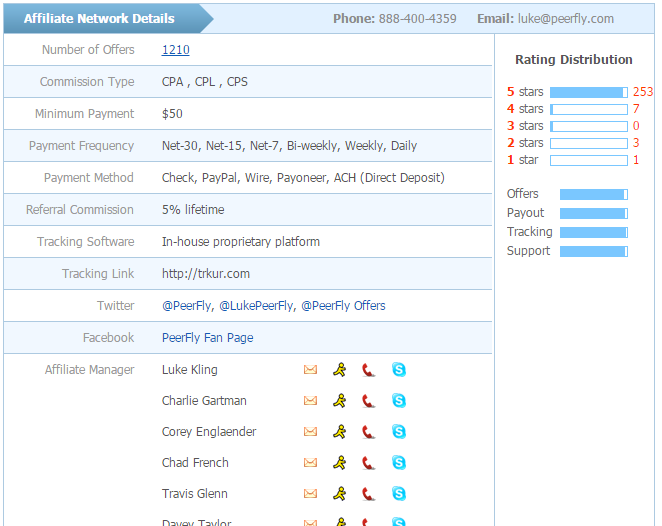Click Travis Glenn's Skype icon
The height and width of the screenshot is (526, 662).
point(399,493)
